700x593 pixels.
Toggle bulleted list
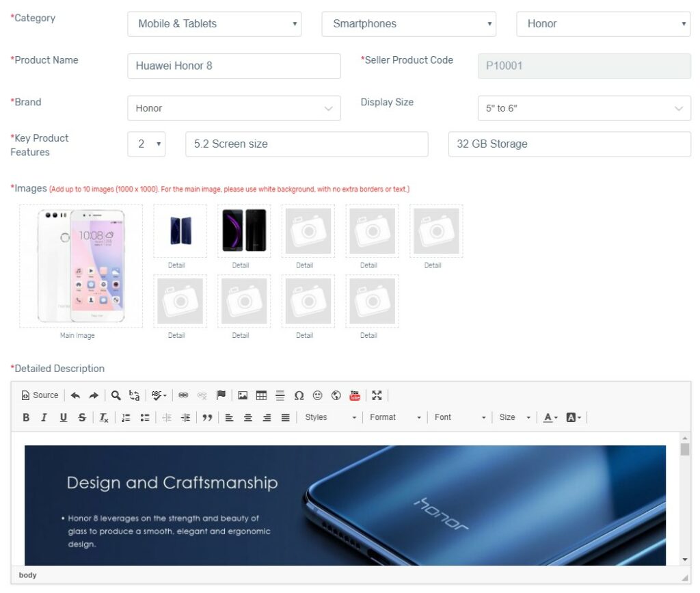(145, 417)
